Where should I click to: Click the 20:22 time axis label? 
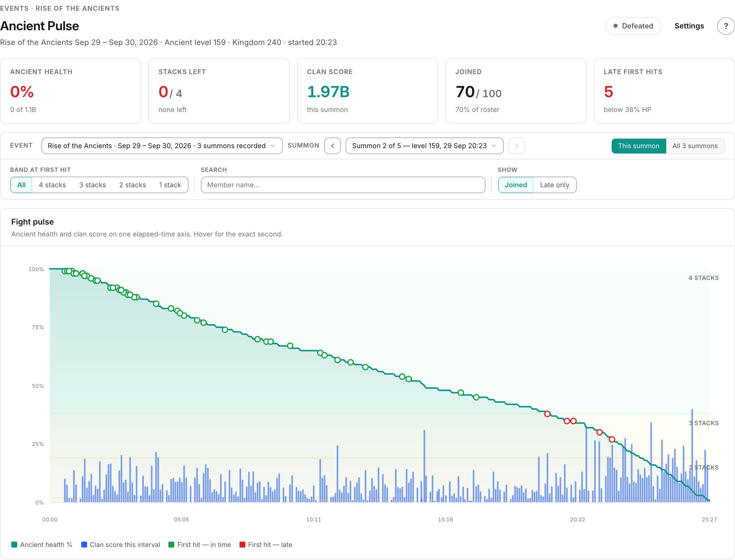[577, 519]
